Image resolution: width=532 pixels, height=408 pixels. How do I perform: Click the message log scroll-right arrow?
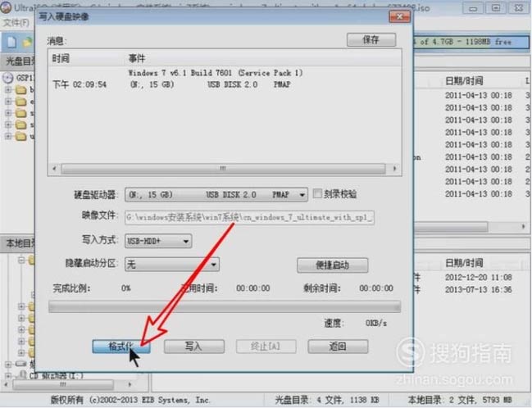pos(394,168)
